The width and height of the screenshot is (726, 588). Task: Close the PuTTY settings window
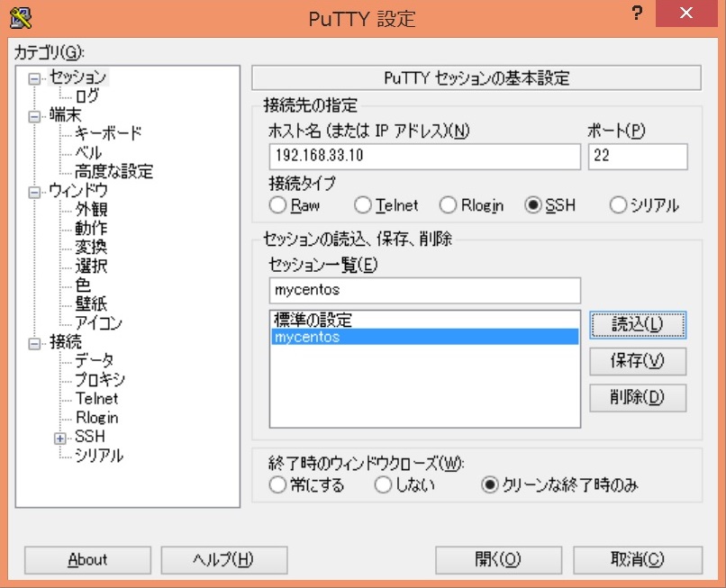pos(686,13)
